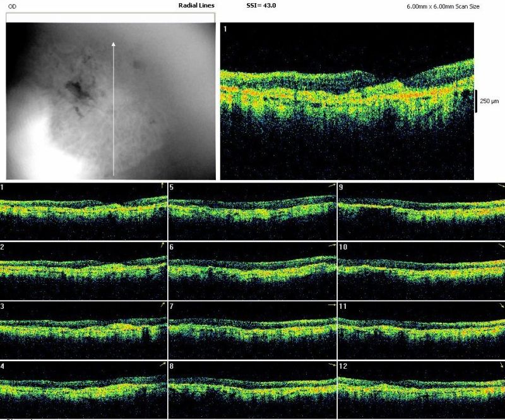Click the direction arrow icon on thumbnail 11
Screen dimensions: 505x420
click(501, 305)
